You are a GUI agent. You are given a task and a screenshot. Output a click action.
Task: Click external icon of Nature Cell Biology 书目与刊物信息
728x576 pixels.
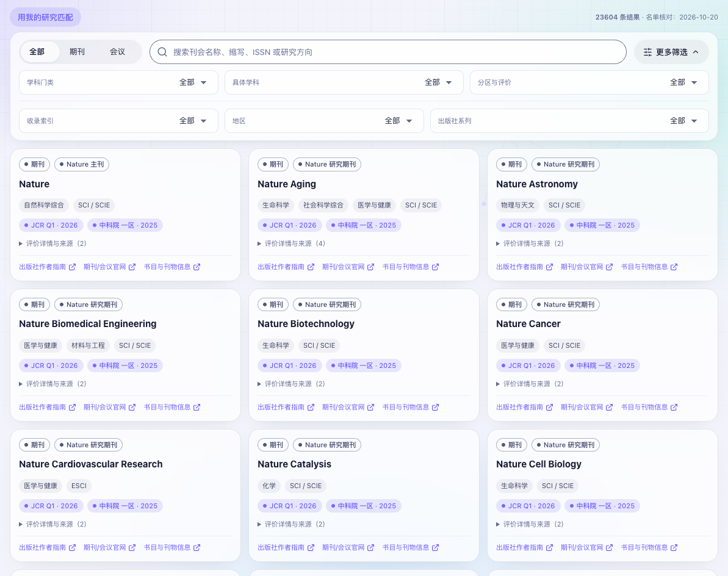tap(674, 548)
